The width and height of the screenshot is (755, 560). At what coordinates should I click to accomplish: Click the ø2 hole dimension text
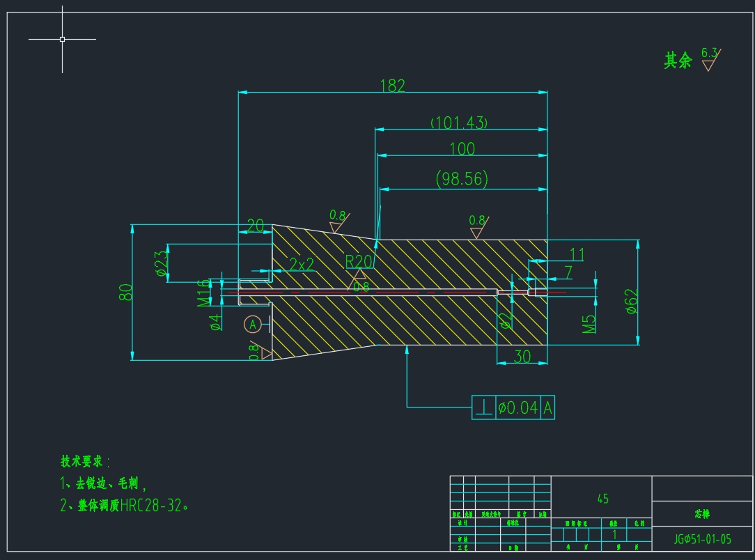(x=505, y=320)
